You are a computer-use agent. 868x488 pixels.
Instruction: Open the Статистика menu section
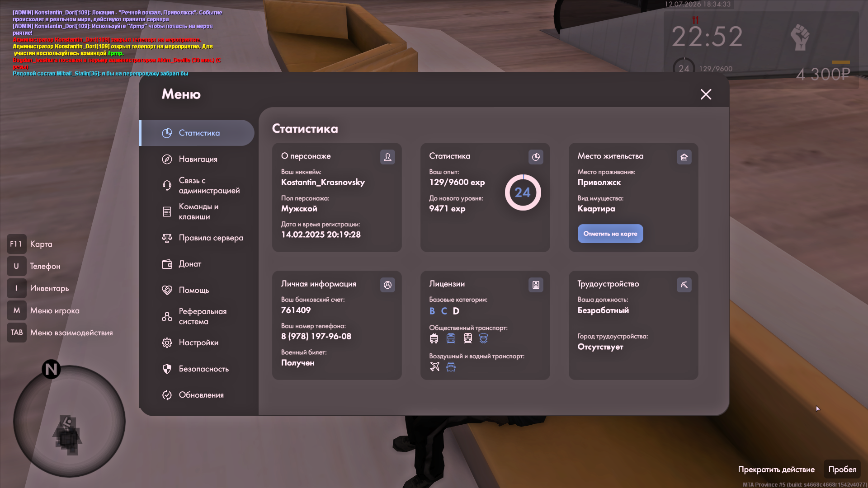tap(197, 133)
